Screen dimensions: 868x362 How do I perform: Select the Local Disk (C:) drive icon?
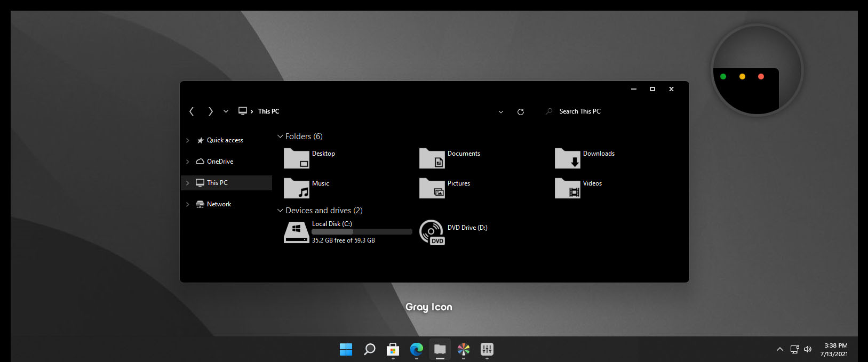297,232
